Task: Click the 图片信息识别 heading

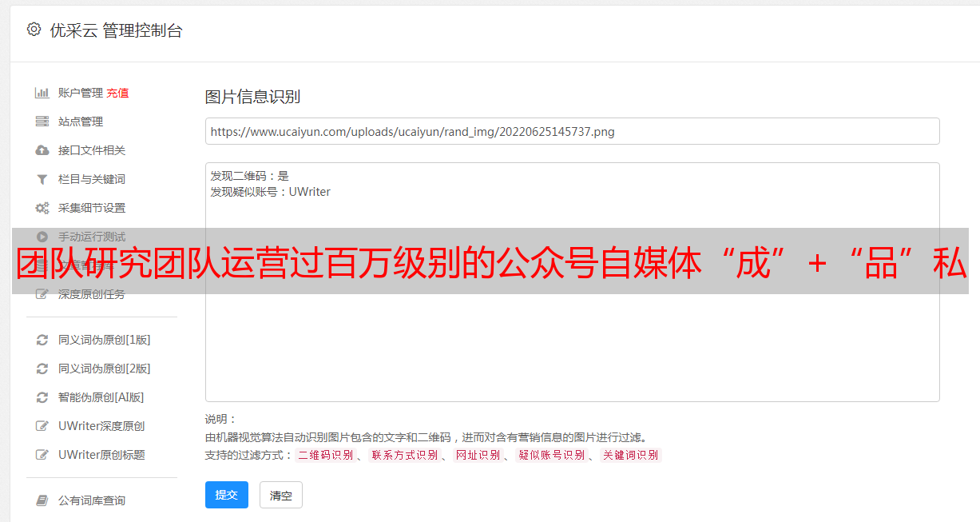Action: (x=252, y=97)
